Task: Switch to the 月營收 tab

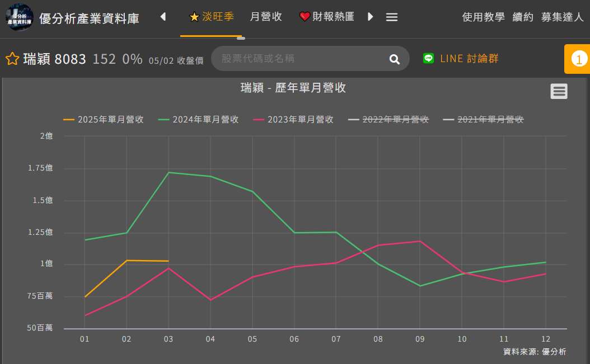Action: pos(266,17)
